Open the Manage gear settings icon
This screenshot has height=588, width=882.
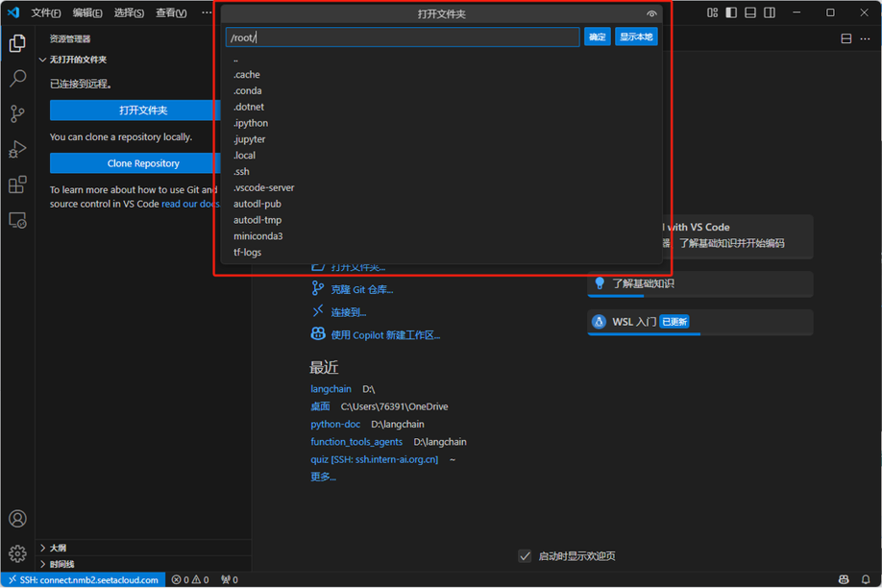point(17,553)
